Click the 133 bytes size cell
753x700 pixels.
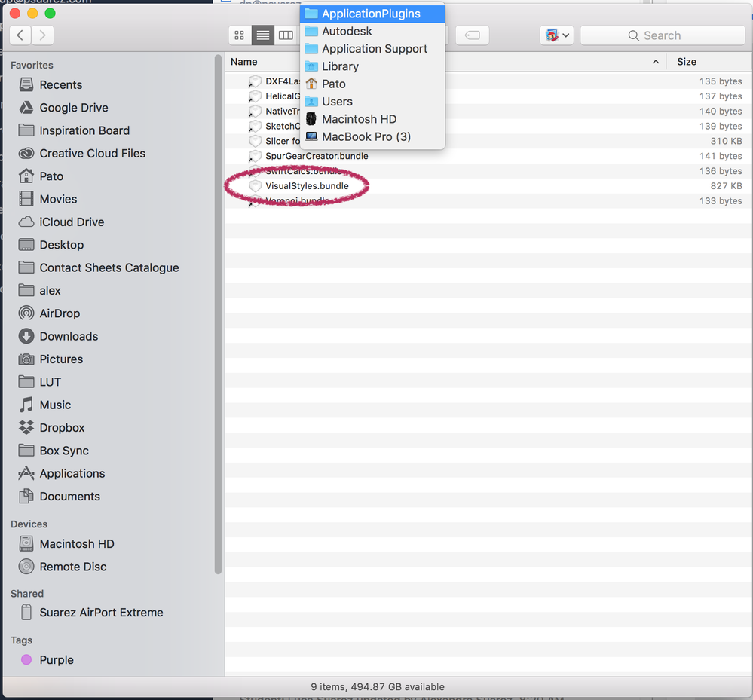721,200
